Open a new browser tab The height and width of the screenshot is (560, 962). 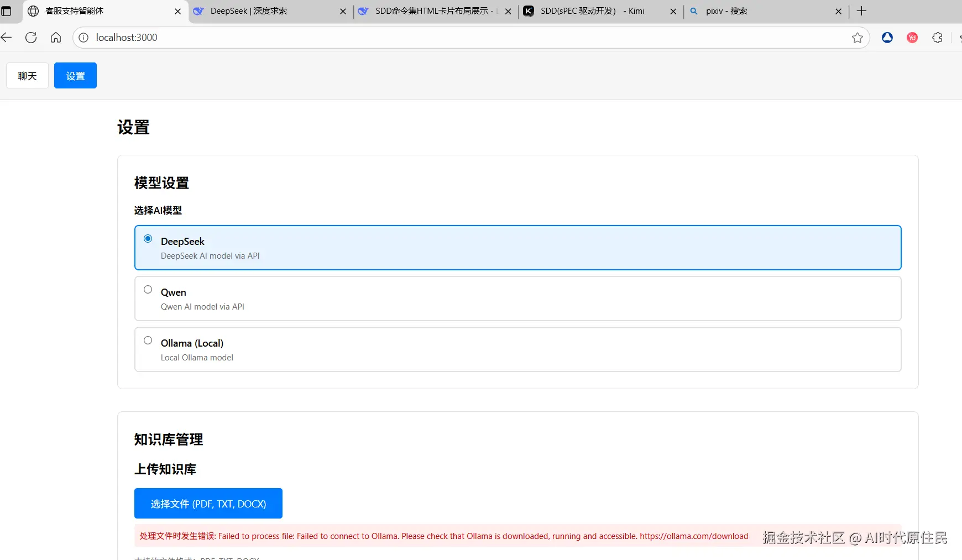(861, 11)
